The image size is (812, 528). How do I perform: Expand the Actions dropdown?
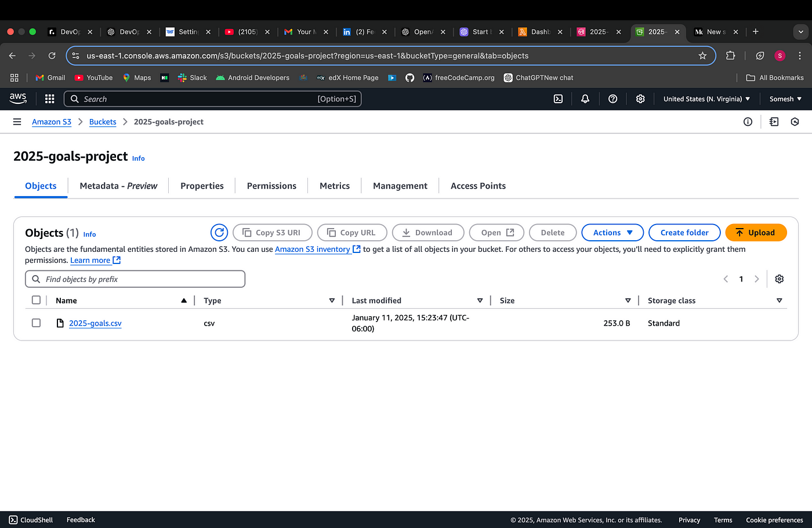tap(612, 233)
